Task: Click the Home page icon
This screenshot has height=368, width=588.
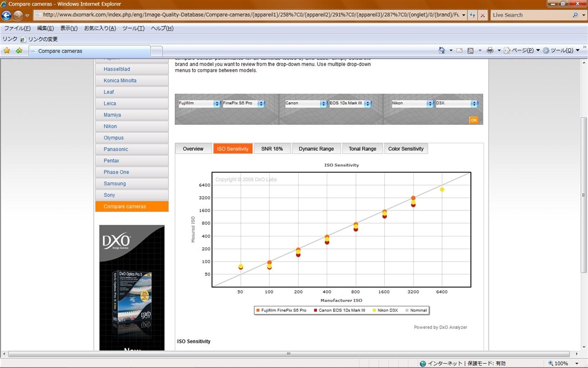Action: tap(442, 51)
